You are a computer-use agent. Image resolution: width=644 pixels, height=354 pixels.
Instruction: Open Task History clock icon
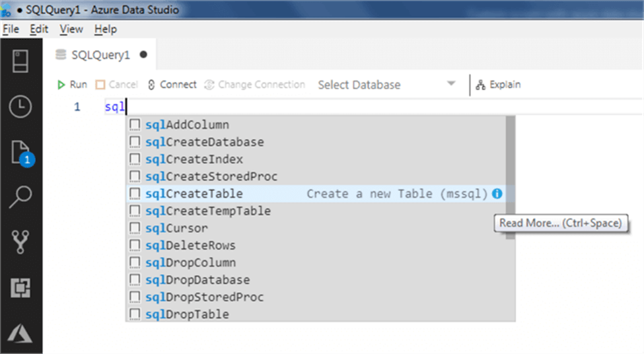21,107
